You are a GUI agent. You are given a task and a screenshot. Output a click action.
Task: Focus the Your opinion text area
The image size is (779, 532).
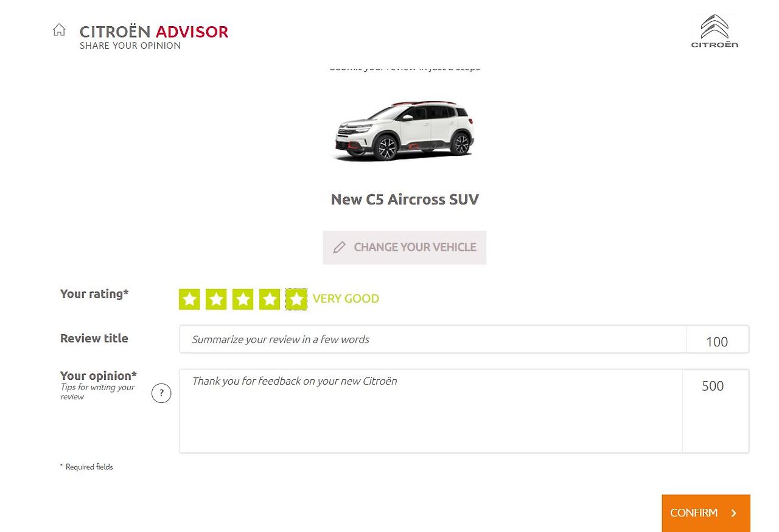tap(431, 411)
